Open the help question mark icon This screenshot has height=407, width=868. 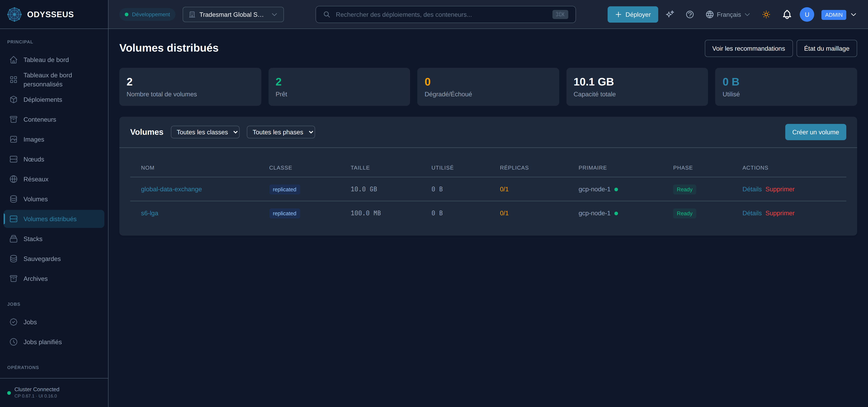click(690, 14)
